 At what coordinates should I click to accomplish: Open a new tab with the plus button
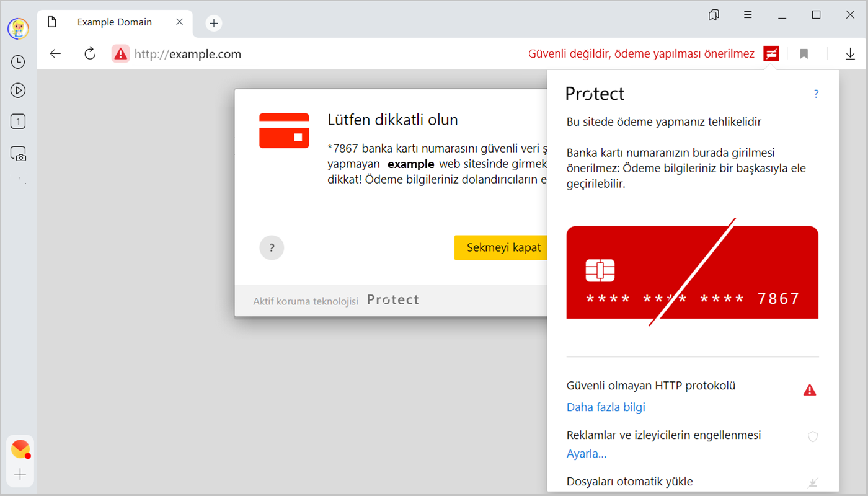tap(213, 23)
